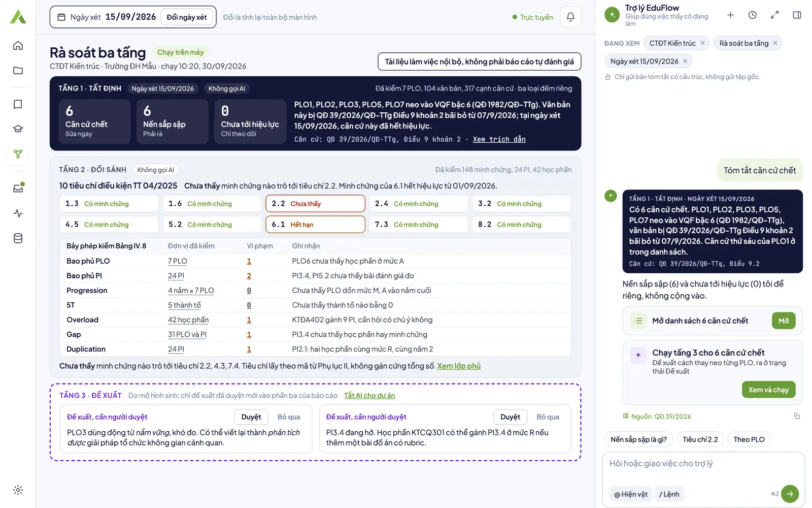
Task: Open the 6 Nền sắp sập card
Action: click(173, 121)
